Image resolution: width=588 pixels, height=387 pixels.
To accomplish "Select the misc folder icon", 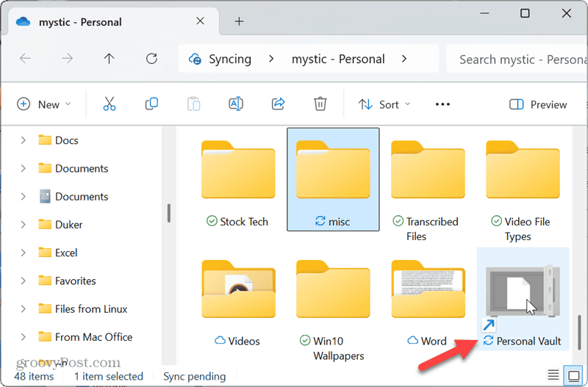I will 333,170.
